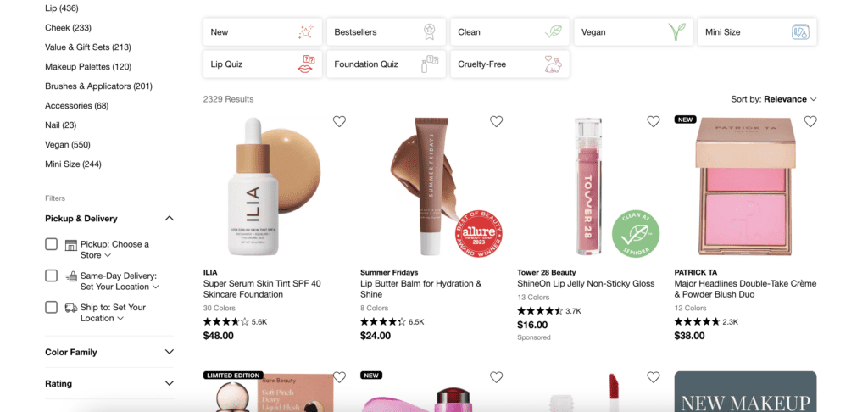Click the Cruelty-Free rabbit icon
This screenshot has height=412, width=868.
[554, 64]
